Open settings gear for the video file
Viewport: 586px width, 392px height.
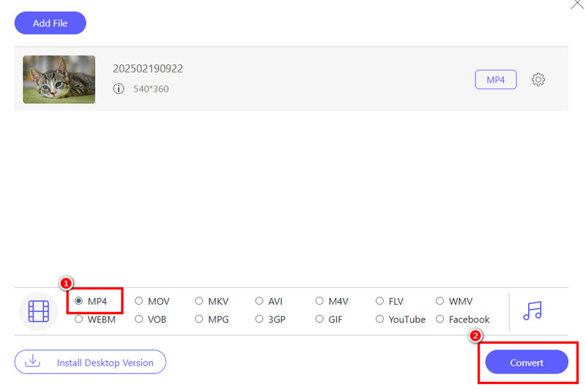tap(538, 80)
